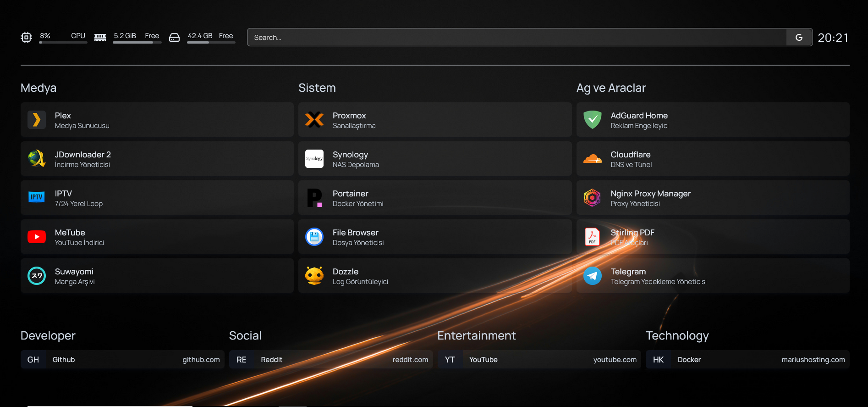Click YouTube İndirici description
This screenshot has height=407, width=868.
(x=79, y=243)
